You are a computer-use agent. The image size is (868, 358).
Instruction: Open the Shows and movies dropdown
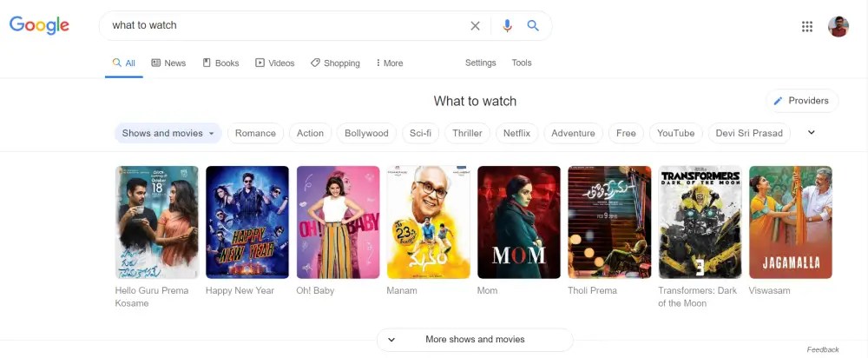point(168,133)
